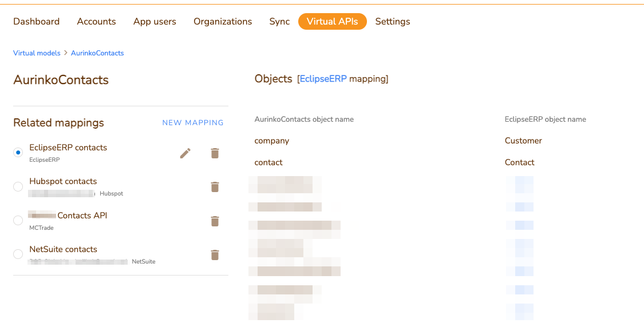The height and width of the screenshot is (331, 644).
Task: Click the Contact EclipseERP object name
Action: pos(520,162)
